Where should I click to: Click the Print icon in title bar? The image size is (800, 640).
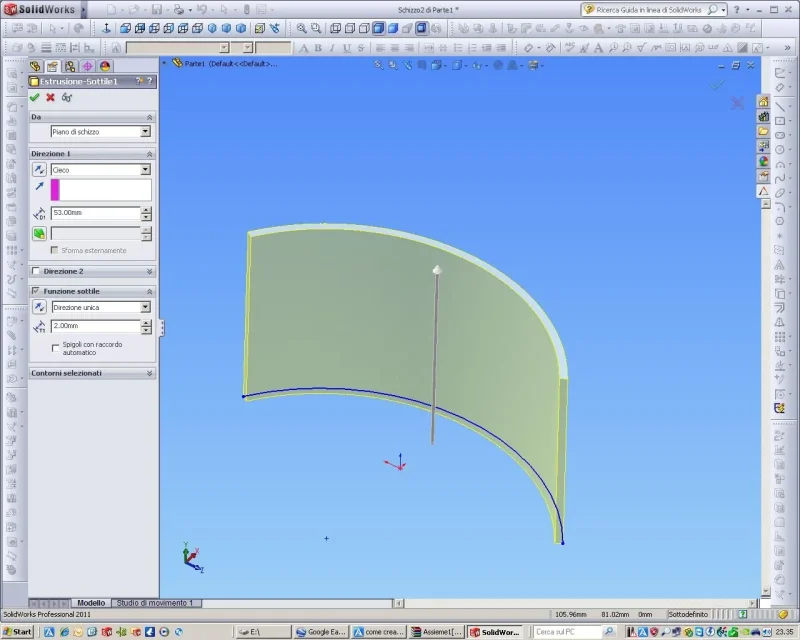click(178, 9)
